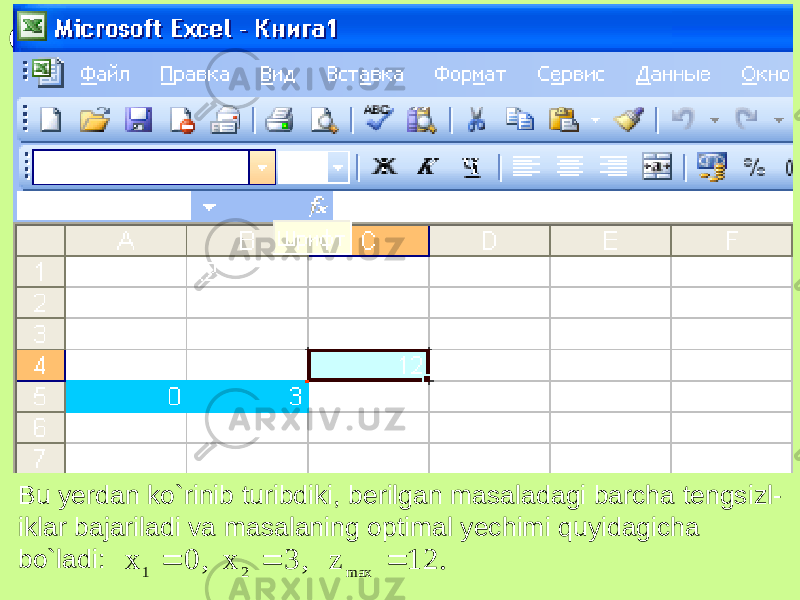Click the fill handle of cell C4
800x600 pixels.
pos(429,380)
